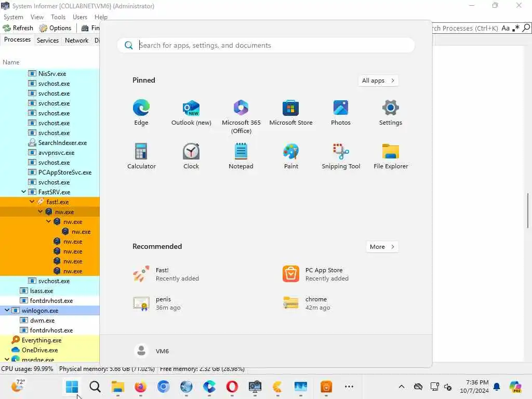Select the OneDrive.exe process row
Screen dimensions: 532x399
[50, 350]
